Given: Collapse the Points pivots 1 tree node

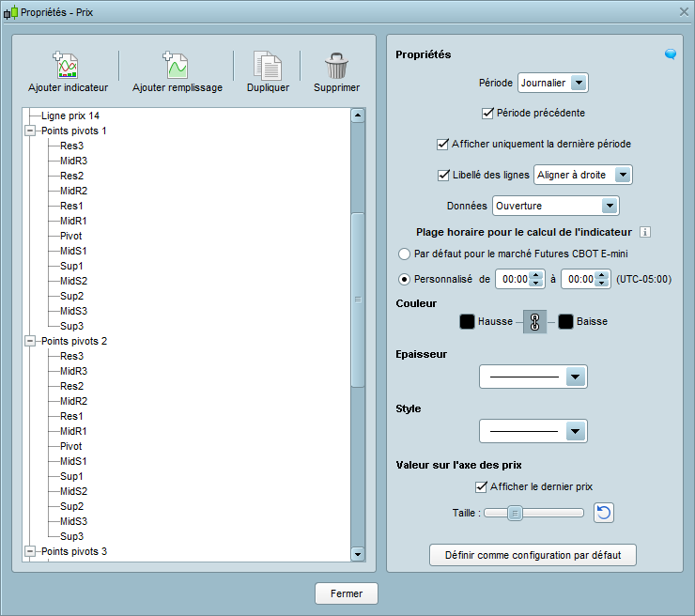Looking at the screenshot, I should pyautogui.click(x=30, y=131).
